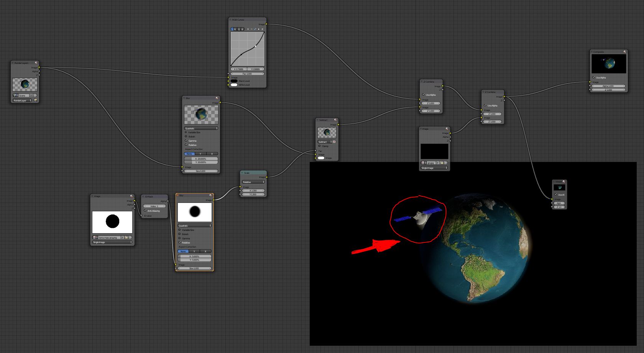Open Relative dropdown on the Scale node

[x=253, y=182]
